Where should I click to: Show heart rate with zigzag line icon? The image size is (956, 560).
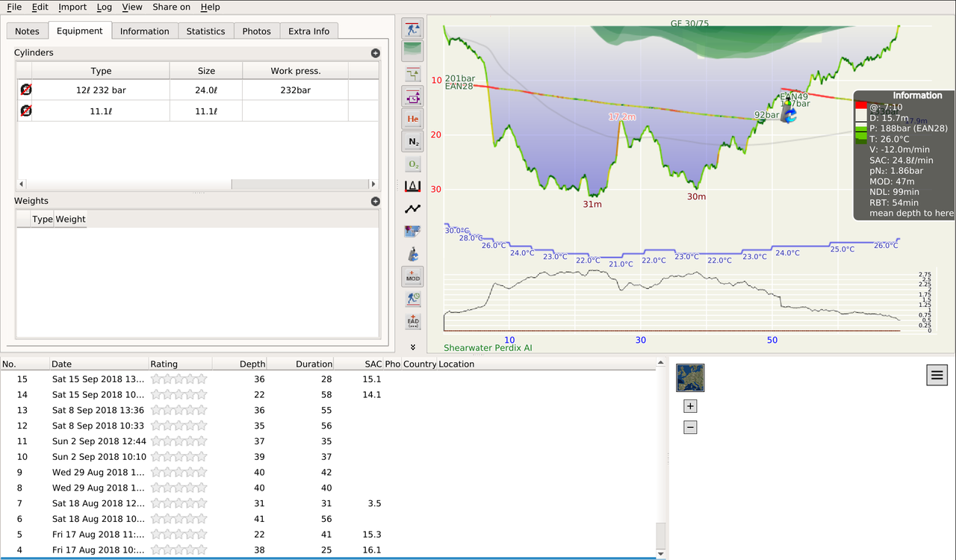[412, 209]
